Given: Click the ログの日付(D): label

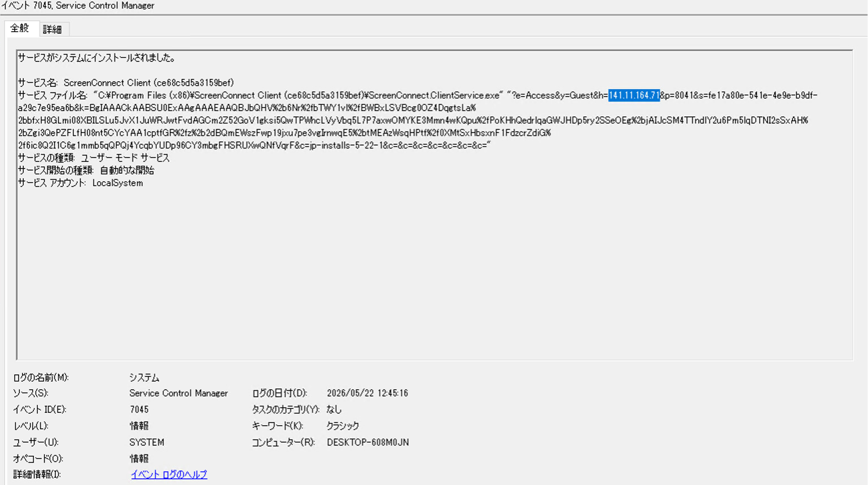Looking at the screenshot, I should (279, 393).
